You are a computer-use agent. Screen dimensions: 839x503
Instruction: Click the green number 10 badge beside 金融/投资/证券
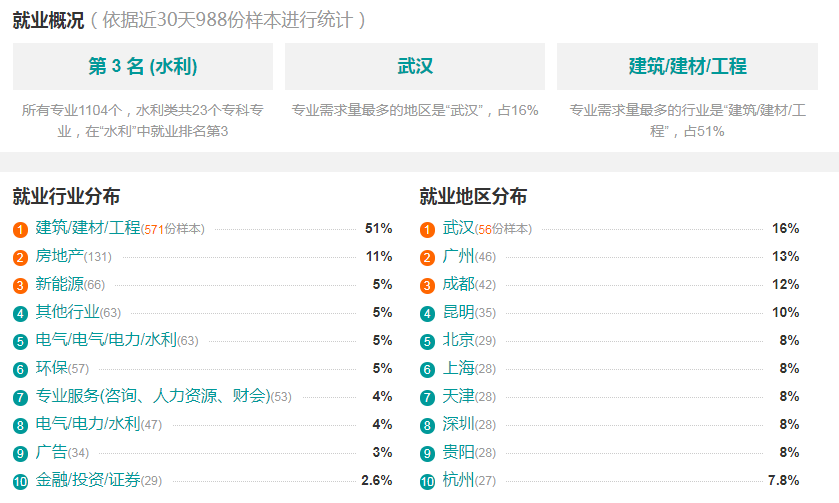pos(20,481)
